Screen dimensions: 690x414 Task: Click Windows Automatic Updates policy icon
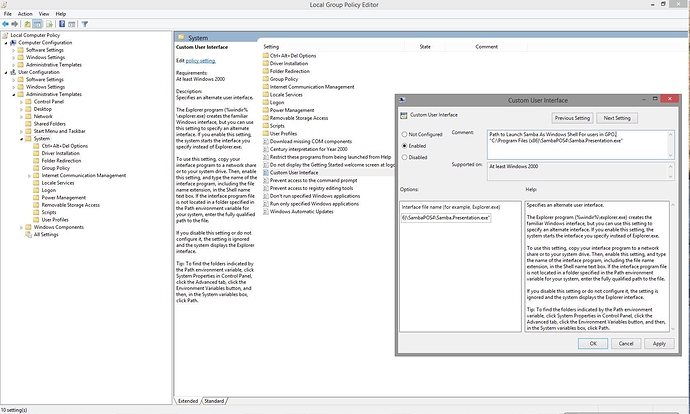pos(266,212)
